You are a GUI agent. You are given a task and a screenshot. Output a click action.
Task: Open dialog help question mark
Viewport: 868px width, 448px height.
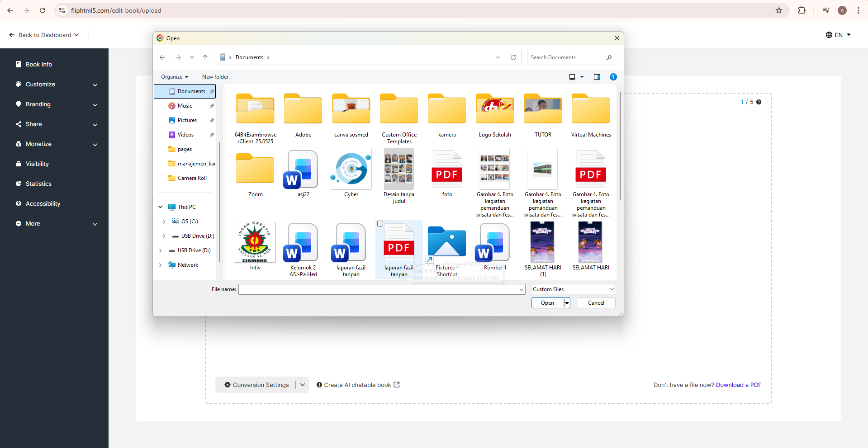(x=613, y=77)
